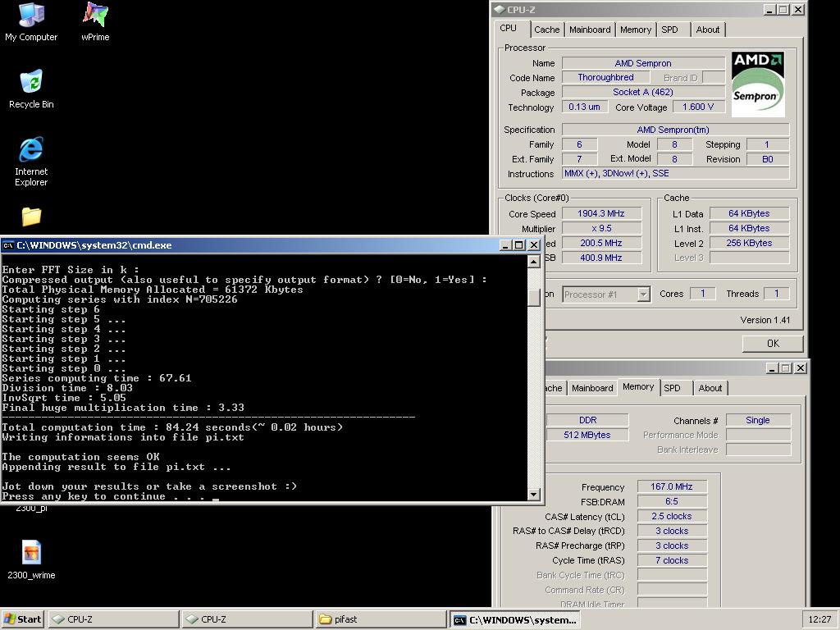The width and height of the screenshot is (840, 630).
Task: Click the Channels # value Single
Action: (x=758, y=420)
